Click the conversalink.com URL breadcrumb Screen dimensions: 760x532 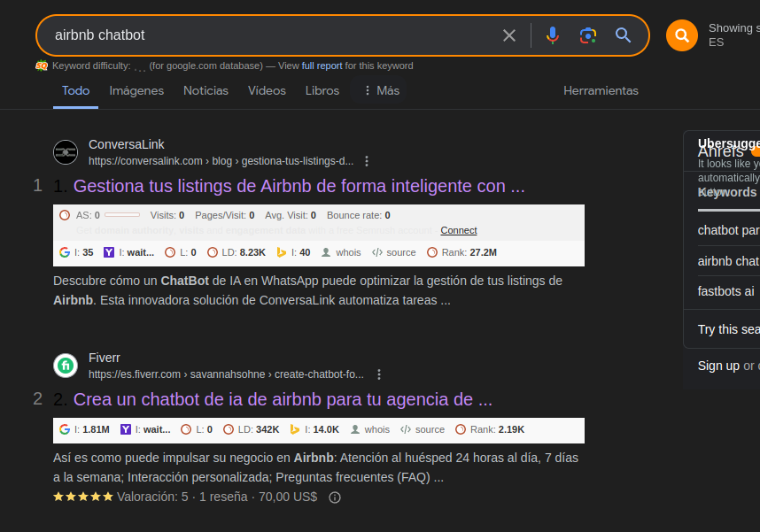pyautogui.click(x=221, y=161)
